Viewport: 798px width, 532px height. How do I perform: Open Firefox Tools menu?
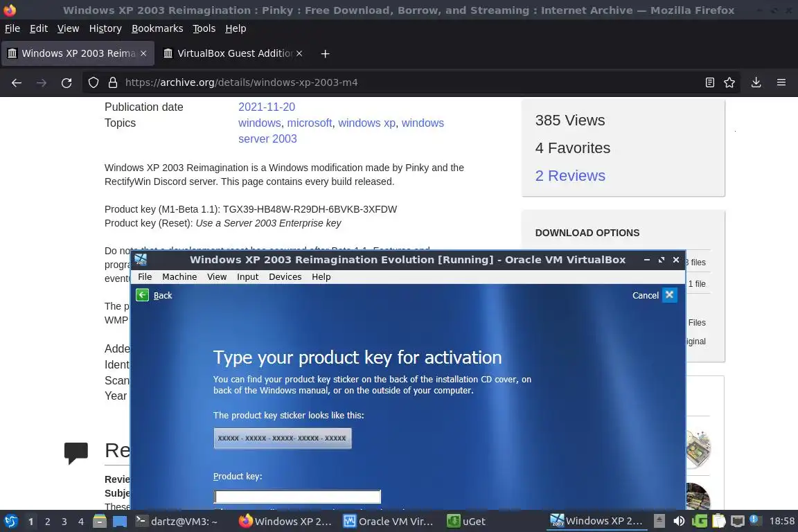204,28
